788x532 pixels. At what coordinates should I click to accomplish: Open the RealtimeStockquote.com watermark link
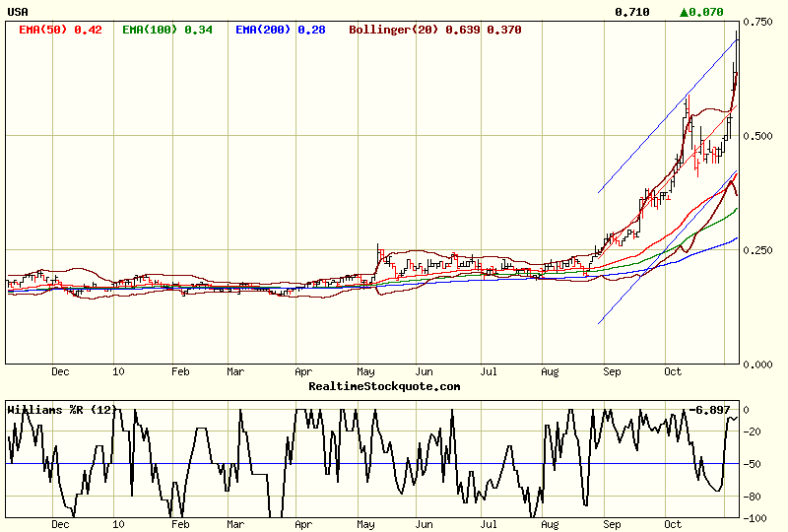pyautogui.click(x=384, y=386)
